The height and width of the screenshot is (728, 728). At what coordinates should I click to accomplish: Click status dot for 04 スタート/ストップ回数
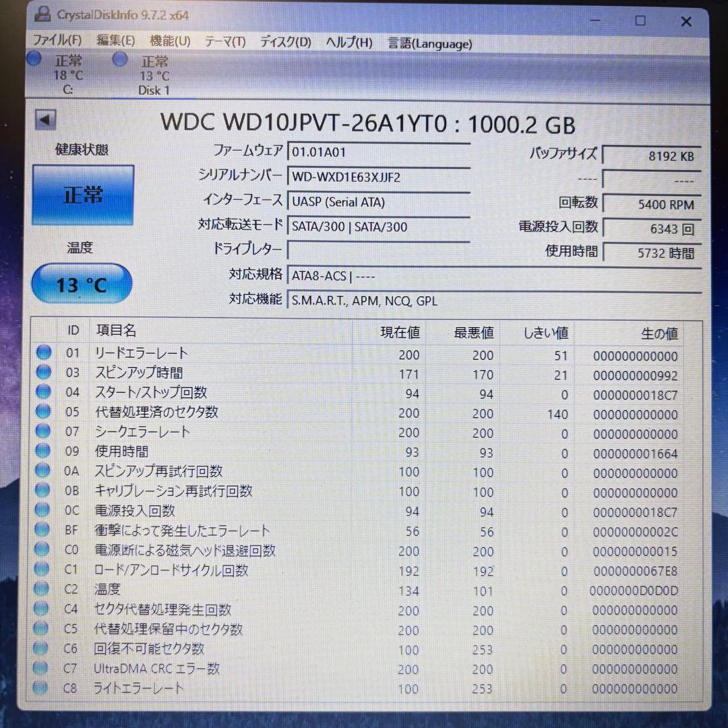pos(43,392)
